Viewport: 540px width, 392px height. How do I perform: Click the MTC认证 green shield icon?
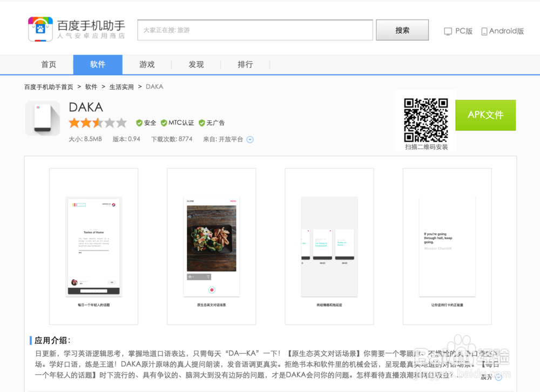coord(164,123)
